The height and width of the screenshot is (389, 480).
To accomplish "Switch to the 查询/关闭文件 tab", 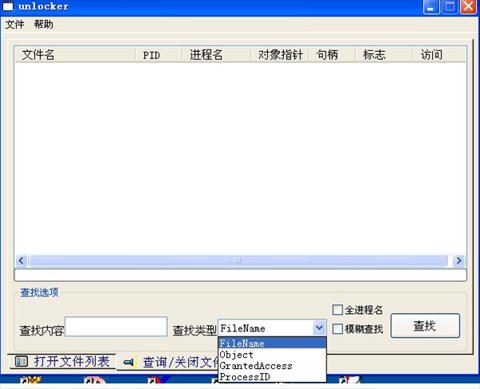I will [x=168, y=362].
